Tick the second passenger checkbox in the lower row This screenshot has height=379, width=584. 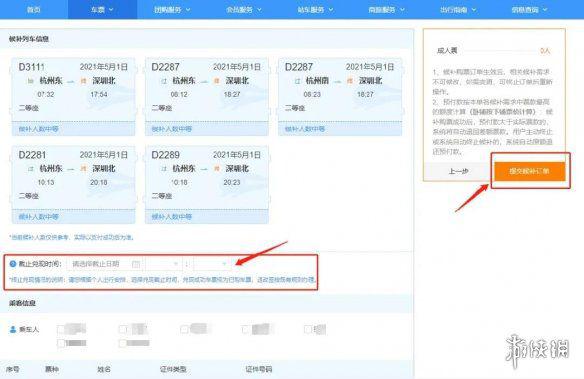click(123, 343)
